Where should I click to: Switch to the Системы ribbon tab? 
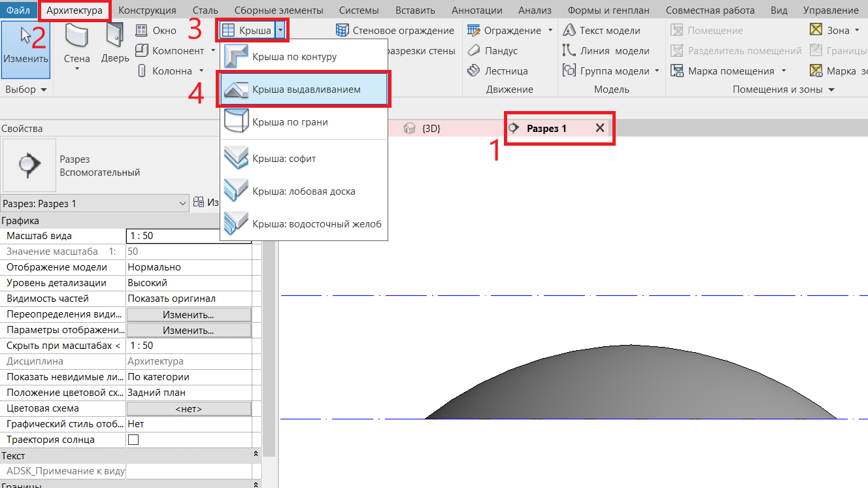coord(360,10)
